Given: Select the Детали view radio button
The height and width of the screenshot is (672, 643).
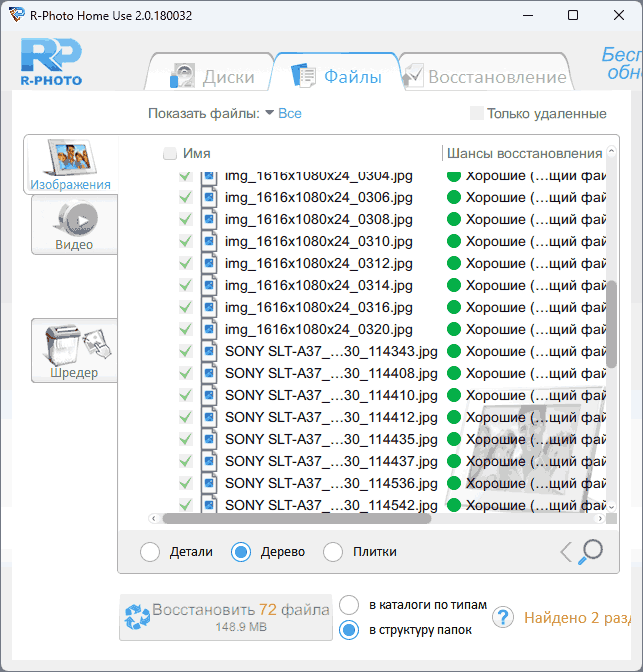Looking at the screenshot, I should [x=150, y=552].
